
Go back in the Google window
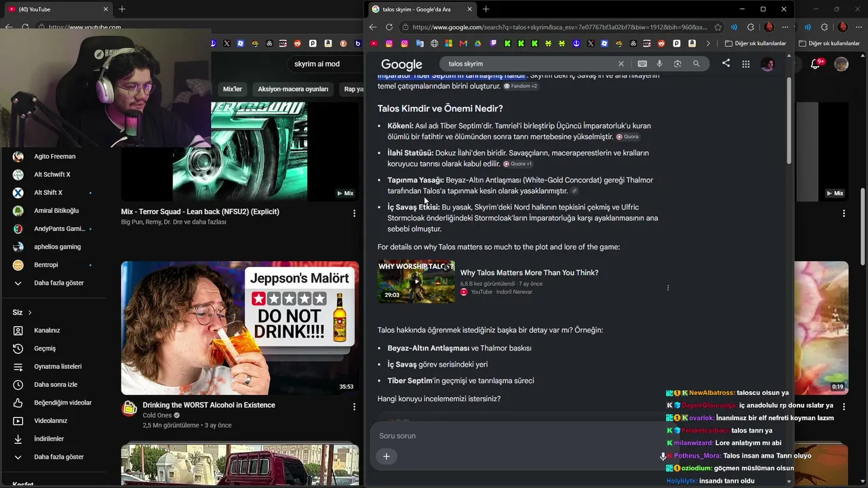[373, 27]
